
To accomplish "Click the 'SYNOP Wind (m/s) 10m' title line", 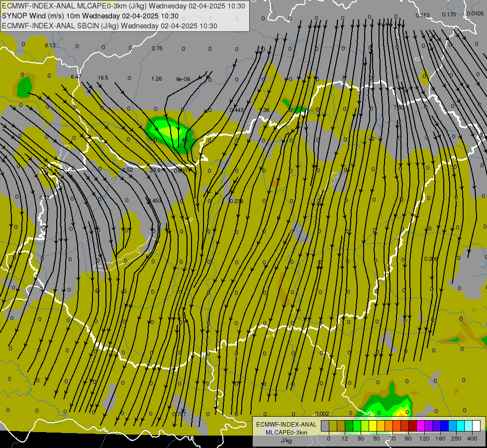I will coord(41,16).
